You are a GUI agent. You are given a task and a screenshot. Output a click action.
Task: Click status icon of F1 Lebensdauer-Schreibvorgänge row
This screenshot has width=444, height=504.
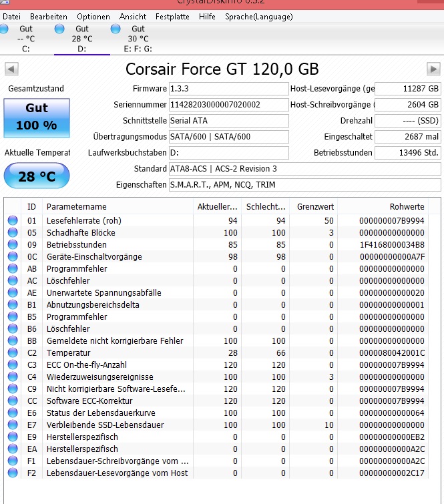click(x=13, y=461)
